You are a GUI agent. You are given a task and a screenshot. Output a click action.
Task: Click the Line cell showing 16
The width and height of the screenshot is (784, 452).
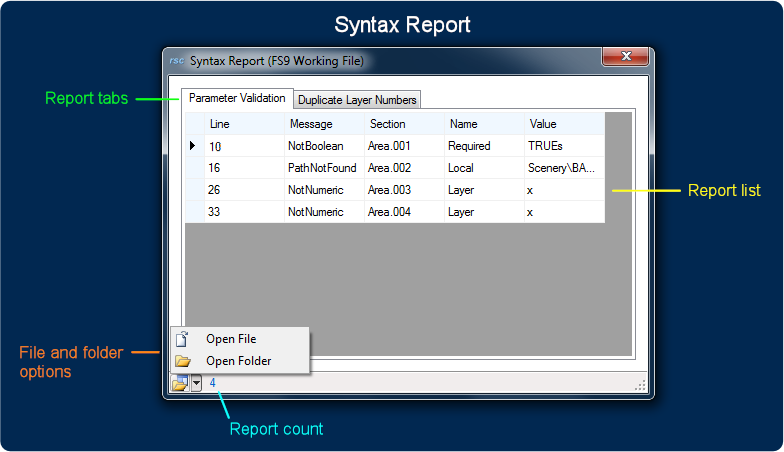point(244,168)
